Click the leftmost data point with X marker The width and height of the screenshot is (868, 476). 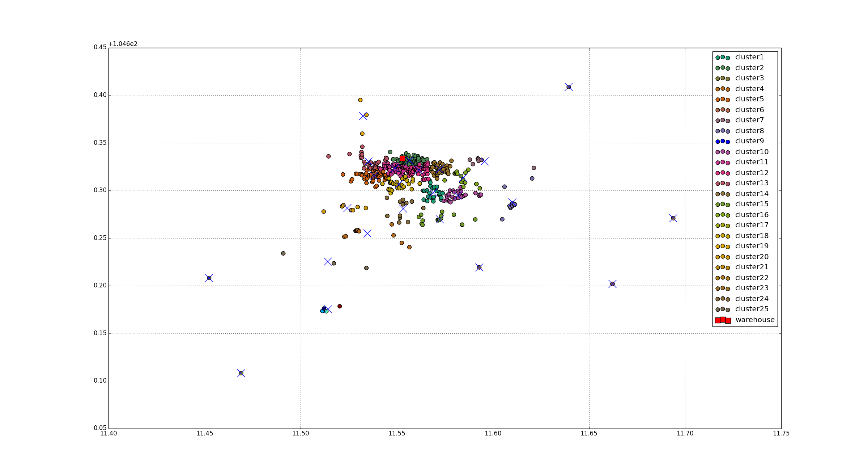tap(209, 278)
